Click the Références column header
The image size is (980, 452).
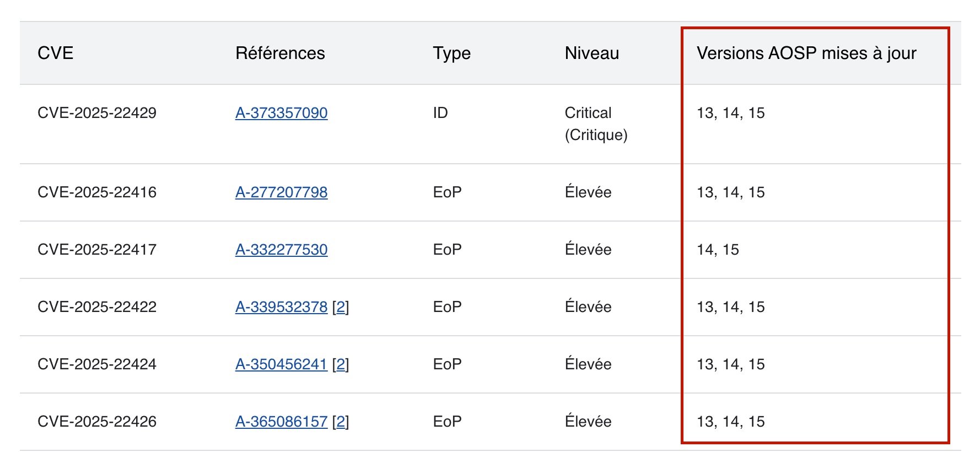(x=280, y=53)
